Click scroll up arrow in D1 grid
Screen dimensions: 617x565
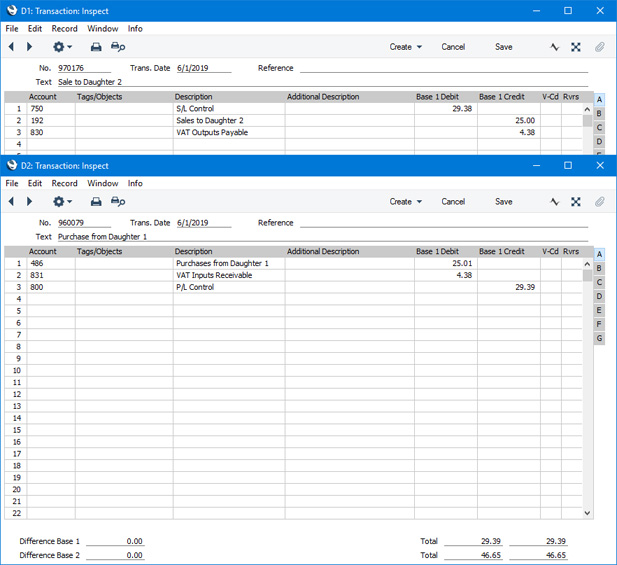click(587, 109)
